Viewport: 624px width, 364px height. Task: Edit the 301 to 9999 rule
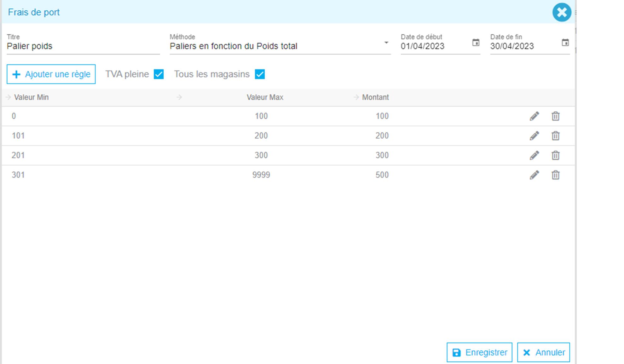point(534,175)
